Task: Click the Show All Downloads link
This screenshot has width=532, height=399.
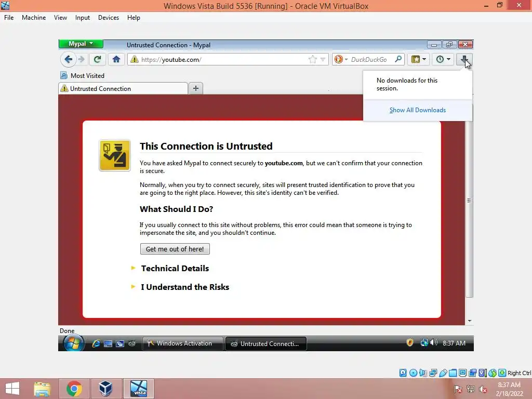Action: [417, 110]
